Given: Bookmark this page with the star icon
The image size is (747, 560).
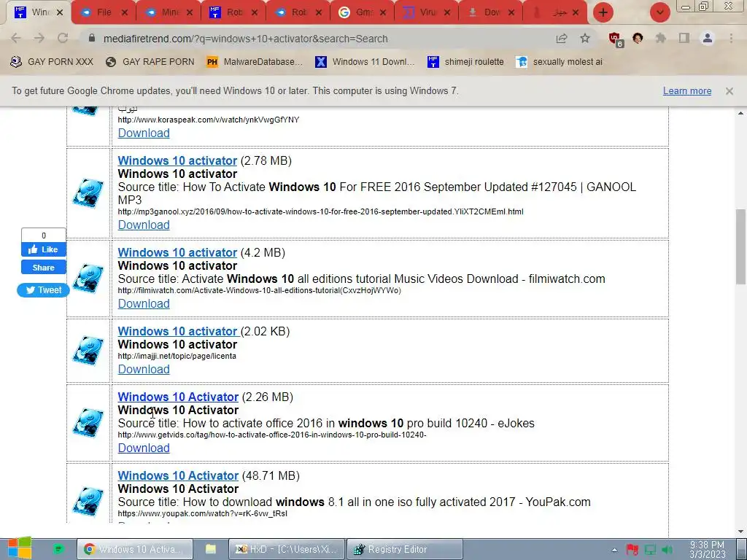Looking at the screenshot, I should tap(585, 39).
